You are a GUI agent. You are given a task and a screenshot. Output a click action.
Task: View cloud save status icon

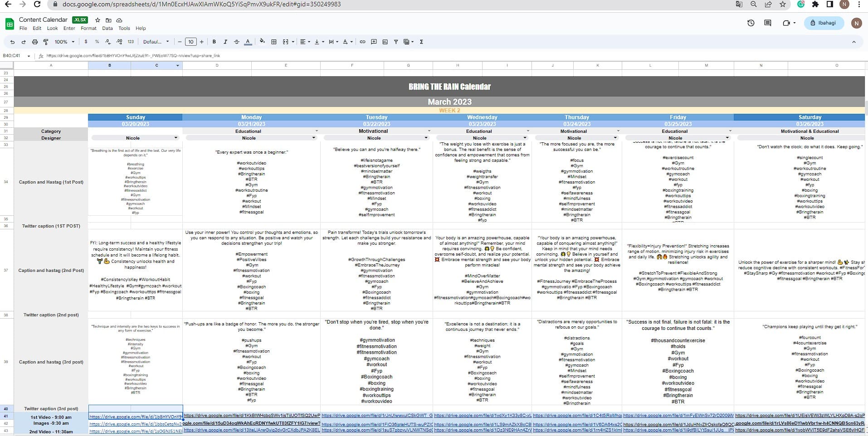[119, 20]
